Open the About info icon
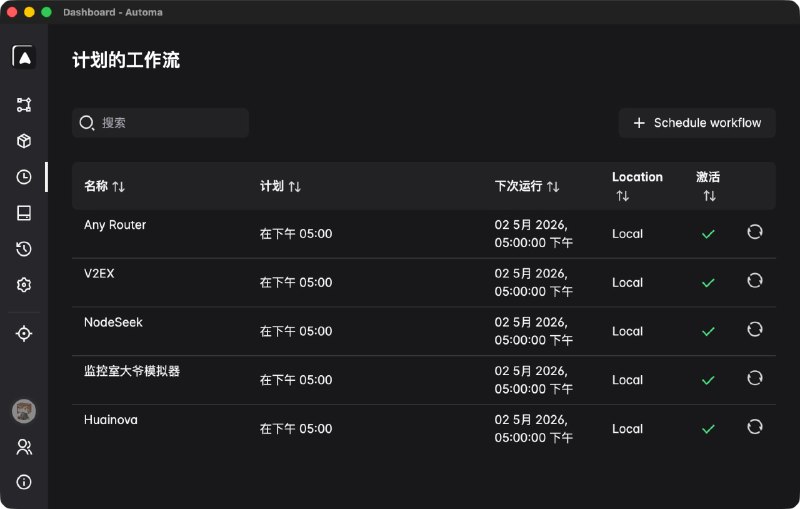Screen dimensions: 800x509 click(x=23, y=482)
